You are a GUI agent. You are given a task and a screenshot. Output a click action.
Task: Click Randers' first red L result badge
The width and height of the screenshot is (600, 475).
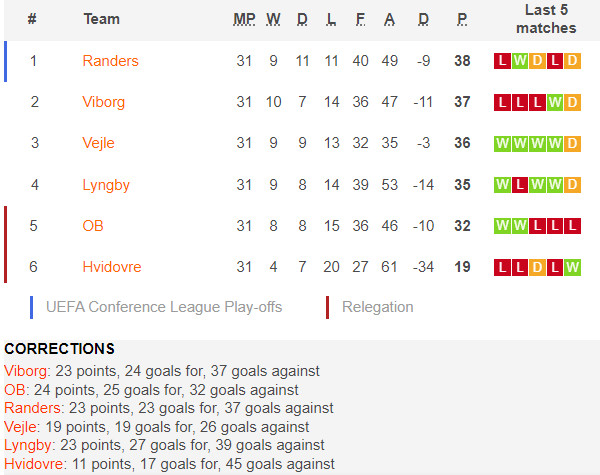point(502,61)
